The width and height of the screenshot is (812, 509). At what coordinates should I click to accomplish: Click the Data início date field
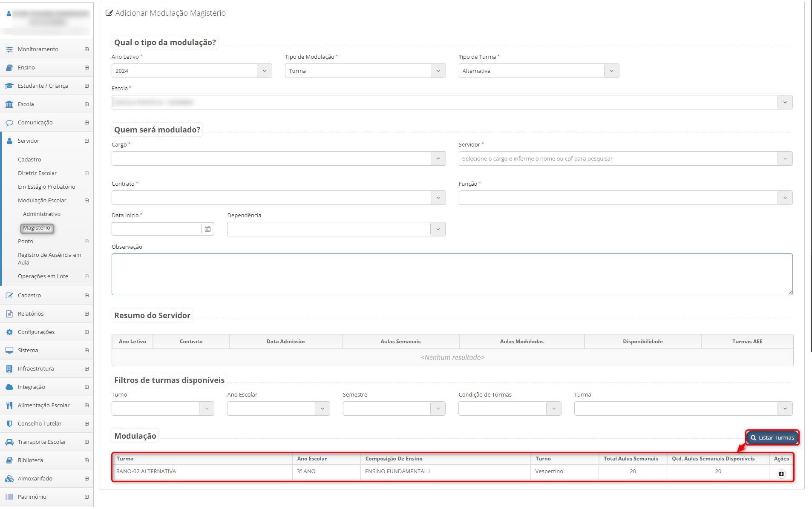click(x=156, y=229)
